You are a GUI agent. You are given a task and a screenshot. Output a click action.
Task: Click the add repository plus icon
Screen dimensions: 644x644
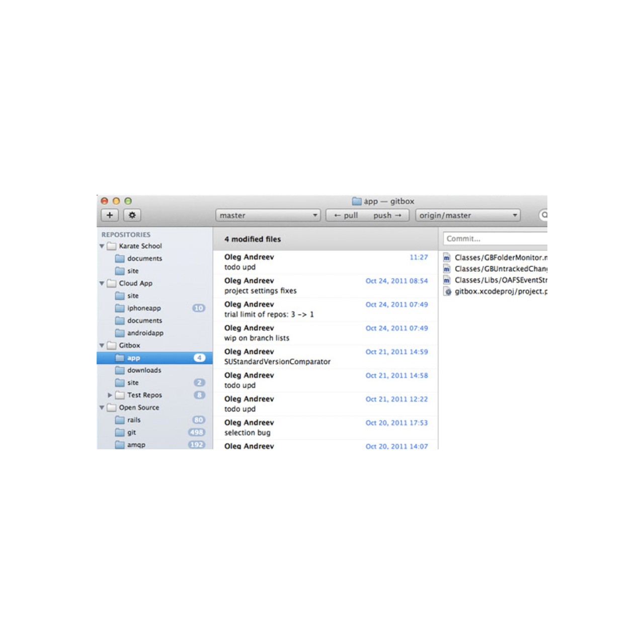(110, 215)
